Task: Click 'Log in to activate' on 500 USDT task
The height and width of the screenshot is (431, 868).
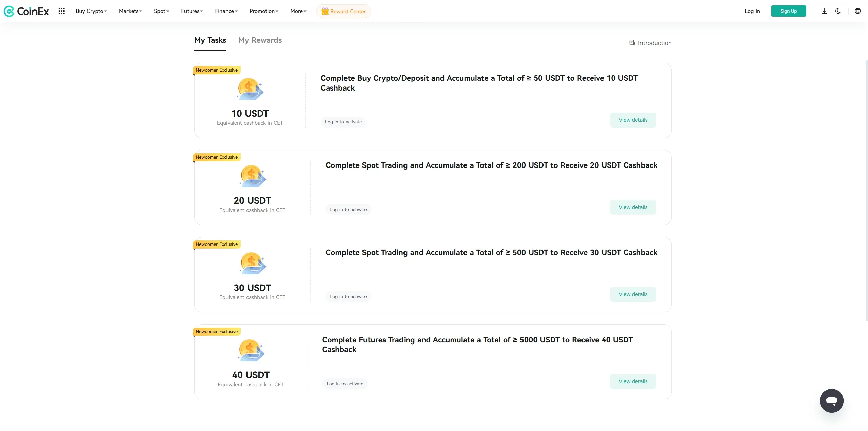Action: coord(348,297)
